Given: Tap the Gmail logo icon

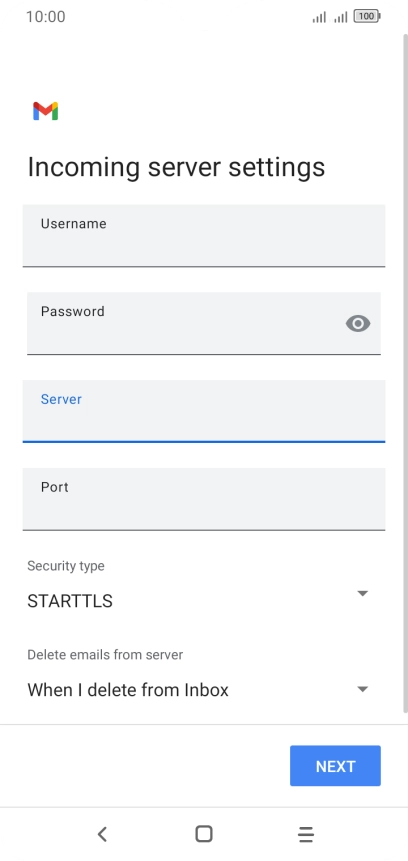Looking at the screenshot, I should [46, 111].
